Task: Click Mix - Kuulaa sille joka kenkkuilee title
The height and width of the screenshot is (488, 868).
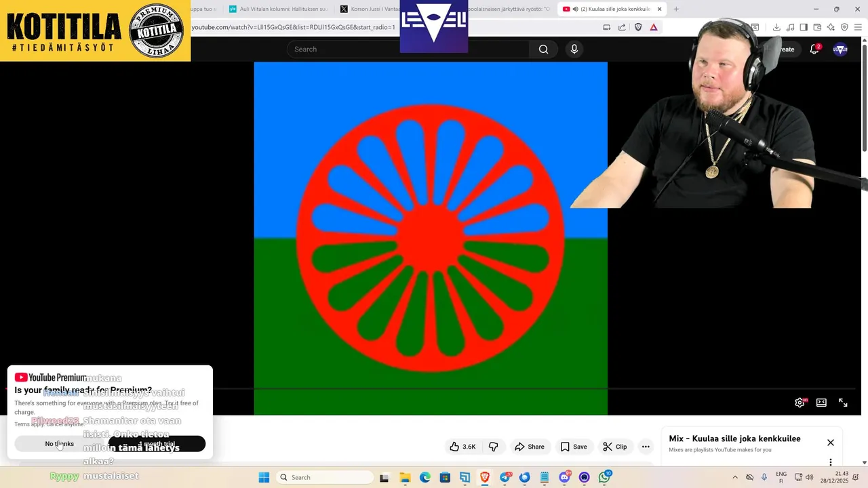Action: click(734, 439)
